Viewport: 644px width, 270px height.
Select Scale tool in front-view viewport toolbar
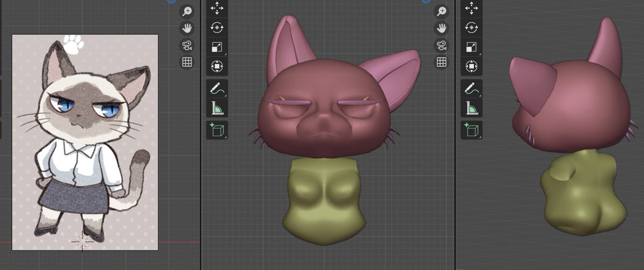click(217, 47)
